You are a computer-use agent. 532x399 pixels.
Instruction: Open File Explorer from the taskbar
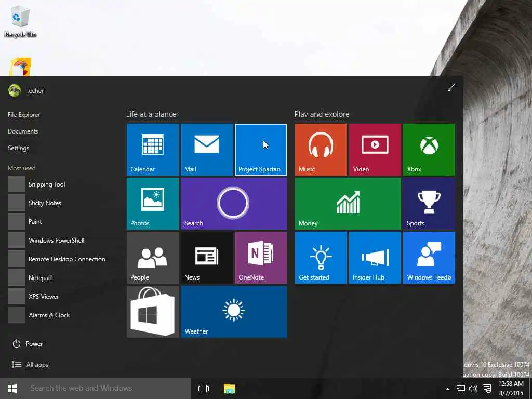point(229,389)
